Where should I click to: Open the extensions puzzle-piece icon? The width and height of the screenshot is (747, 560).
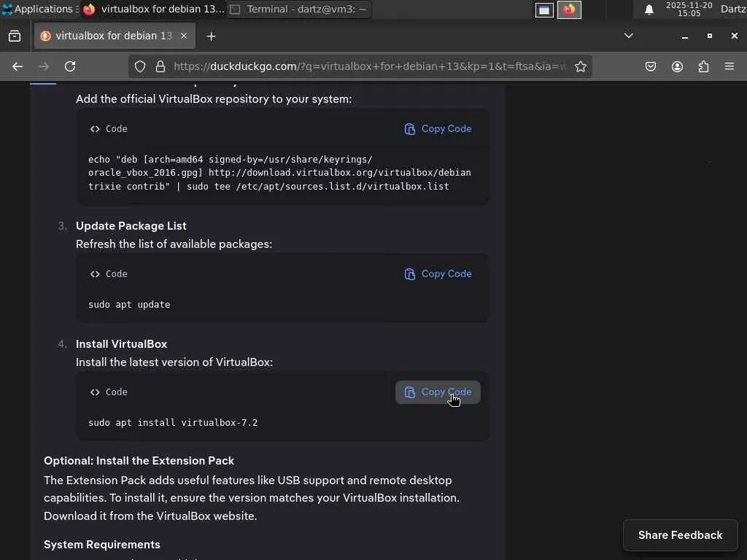(x=704, y=66)
